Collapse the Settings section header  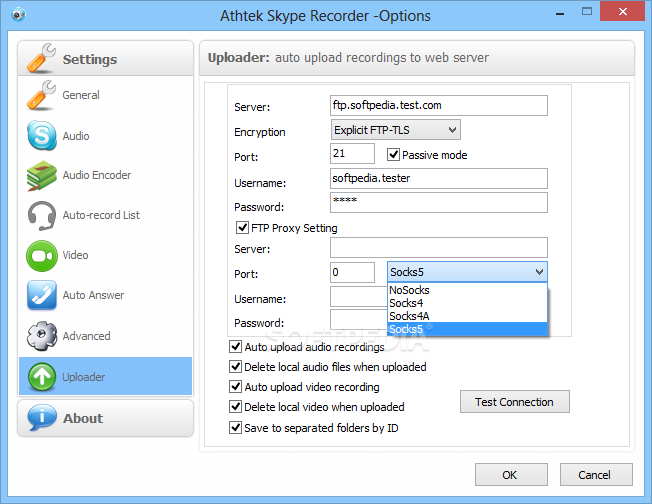coord(105,58)
